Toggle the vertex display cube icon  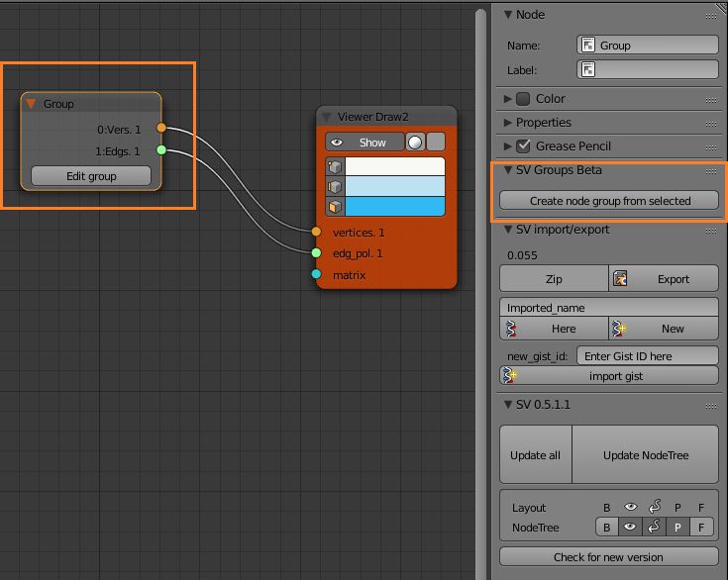pos(335,166)
